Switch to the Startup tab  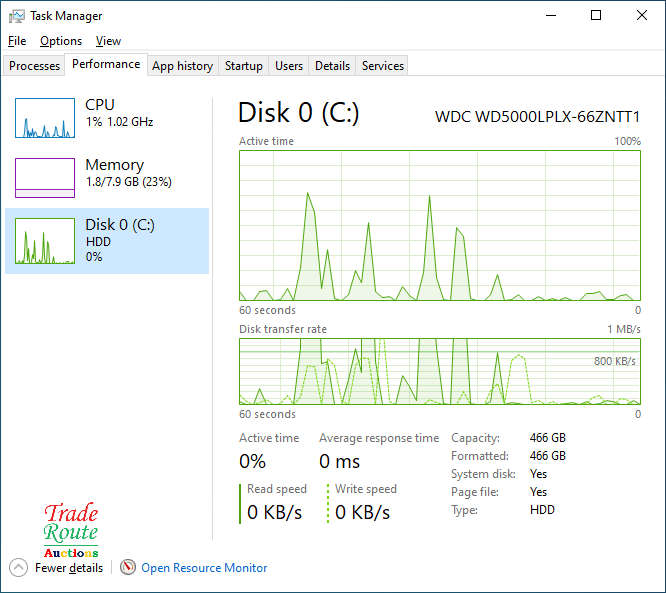pos(244,66)
